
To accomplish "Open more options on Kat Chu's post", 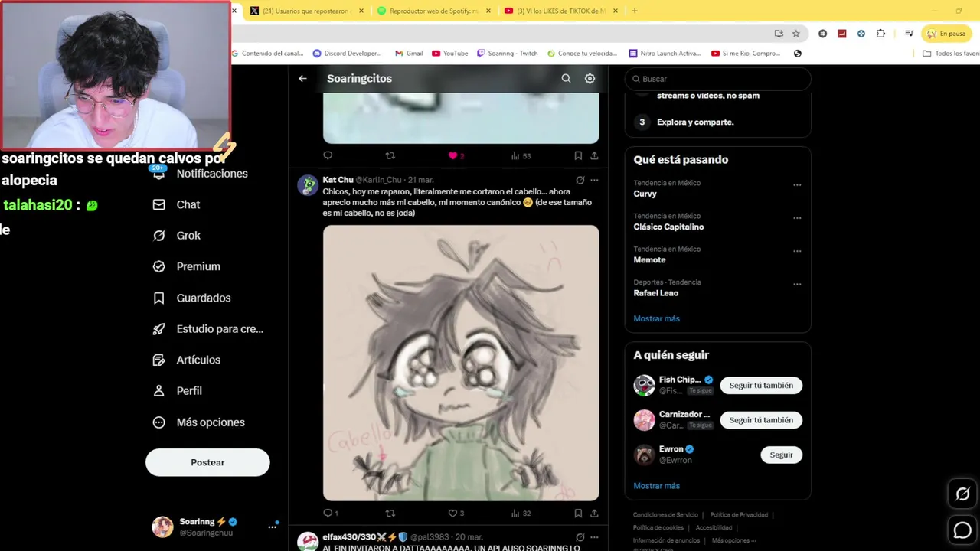I will [x=594, y=180].
